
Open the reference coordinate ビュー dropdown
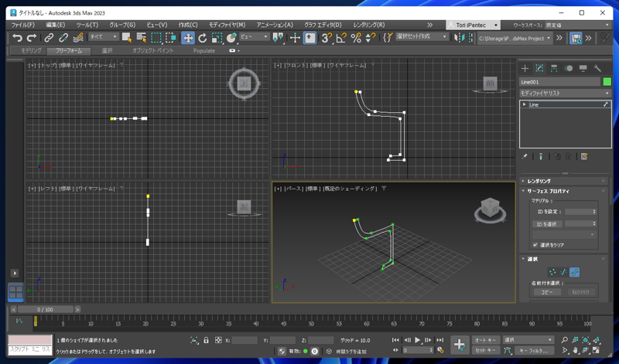click(255, 36)
